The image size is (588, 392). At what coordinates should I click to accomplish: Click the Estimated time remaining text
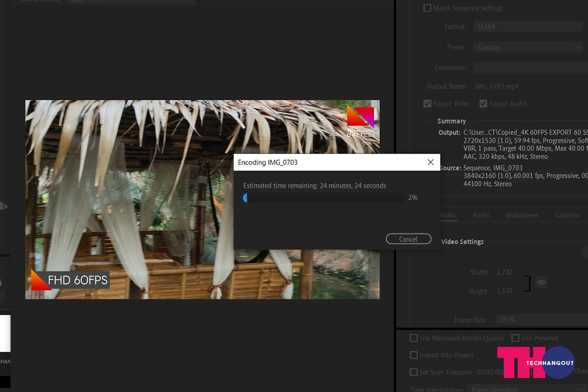[315, 186]
